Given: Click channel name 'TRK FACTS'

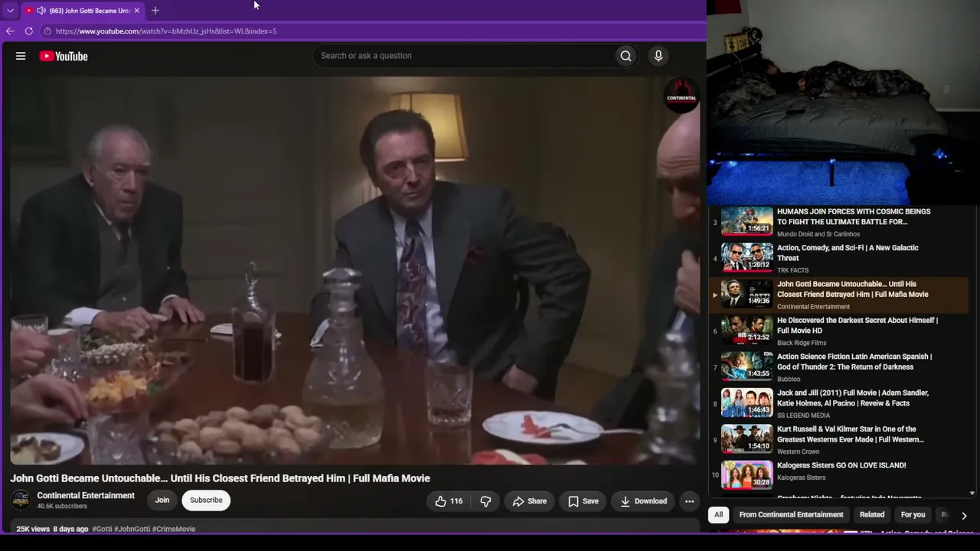Looking at the screenshot, I should [x=792, y=270].
